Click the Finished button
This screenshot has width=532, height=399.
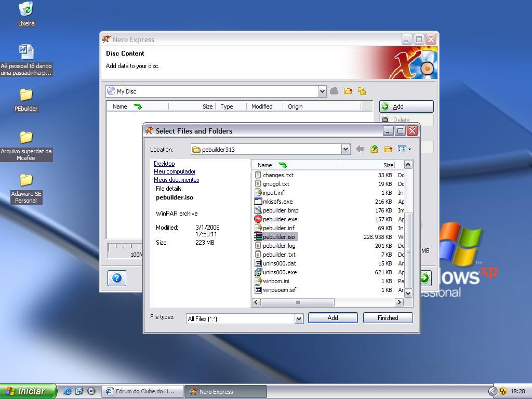coord(388,317)
